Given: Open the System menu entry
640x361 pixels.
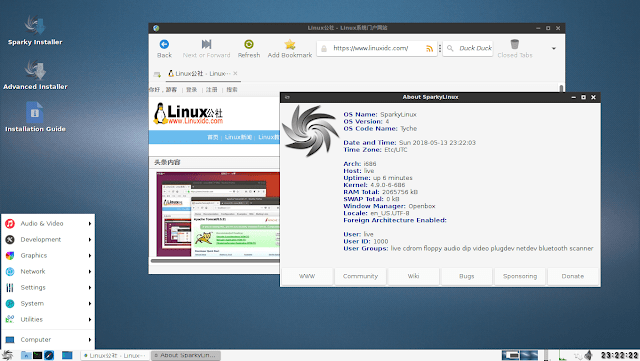Looking at the screenshot, I should pyautogui.click(x=48, y=303).
